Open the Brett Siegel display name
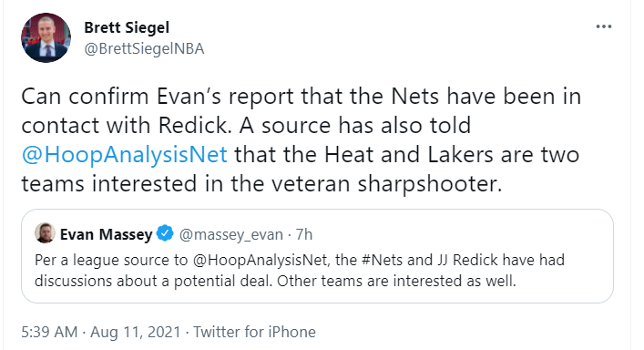Image resolution: width=644 pixels, height=350 pixels. coord(127,27)
